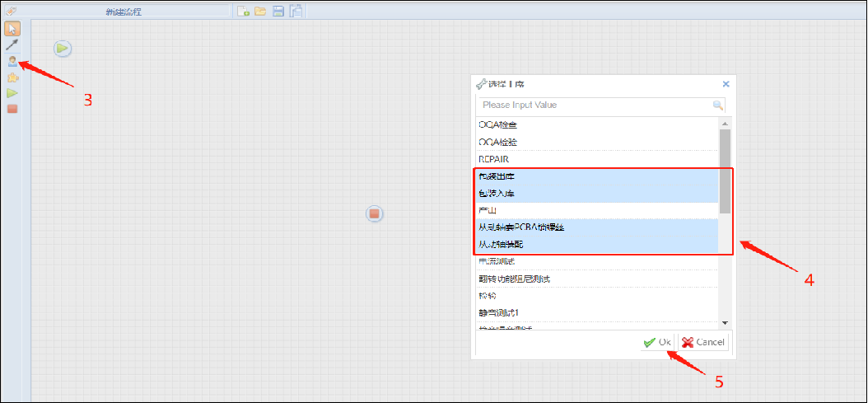This screenshot has width=868, height=403.
Task: Open a flow with the folder icon
Action: pos(260,11)
